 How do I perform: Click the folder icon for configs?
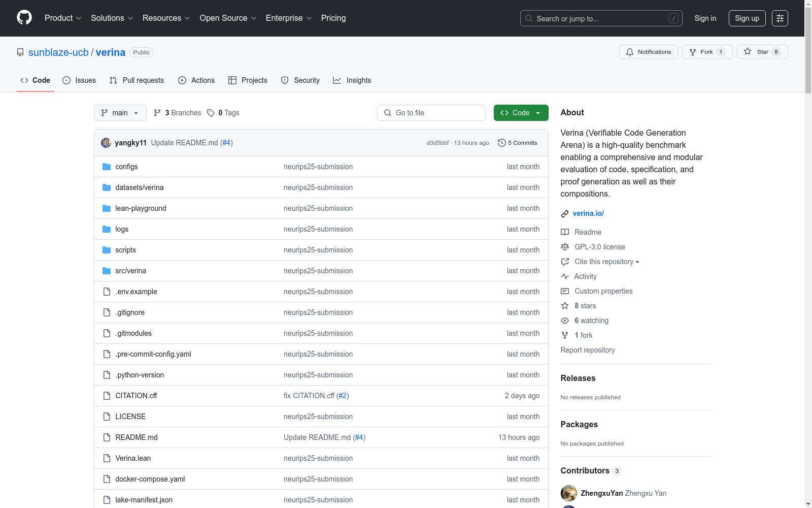[x=107, y=167]
